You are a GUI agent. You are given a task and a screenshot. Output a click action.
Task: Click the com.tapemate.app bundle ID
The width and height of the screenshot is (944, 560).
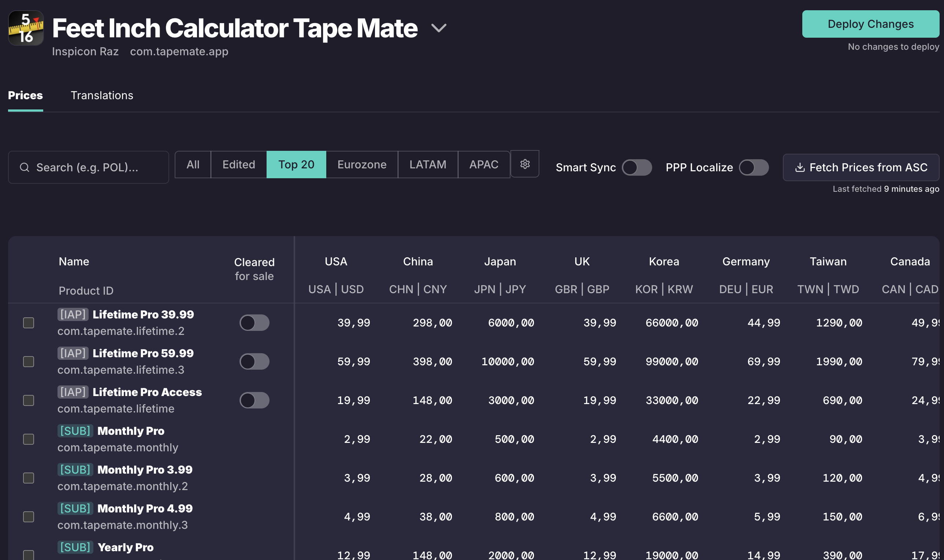(x=179, y=51)
